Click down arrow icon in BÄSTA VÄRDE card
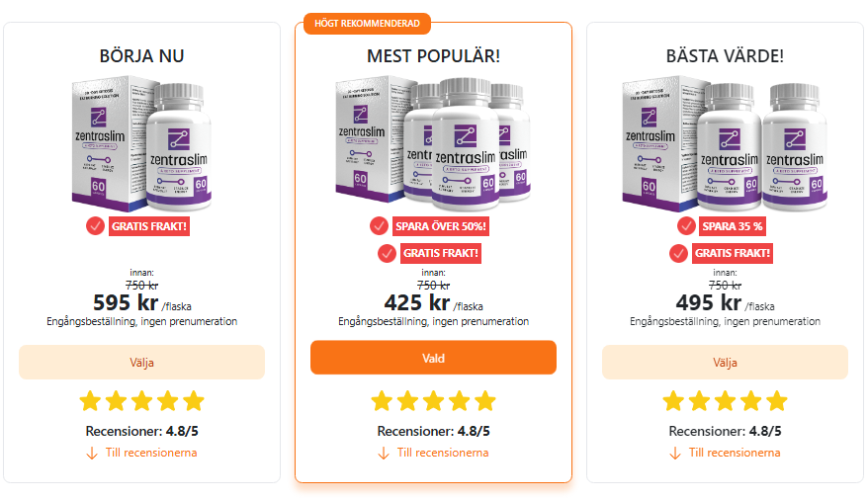Image resolution: width=868 pixels, height=501 pixels. 675,454
